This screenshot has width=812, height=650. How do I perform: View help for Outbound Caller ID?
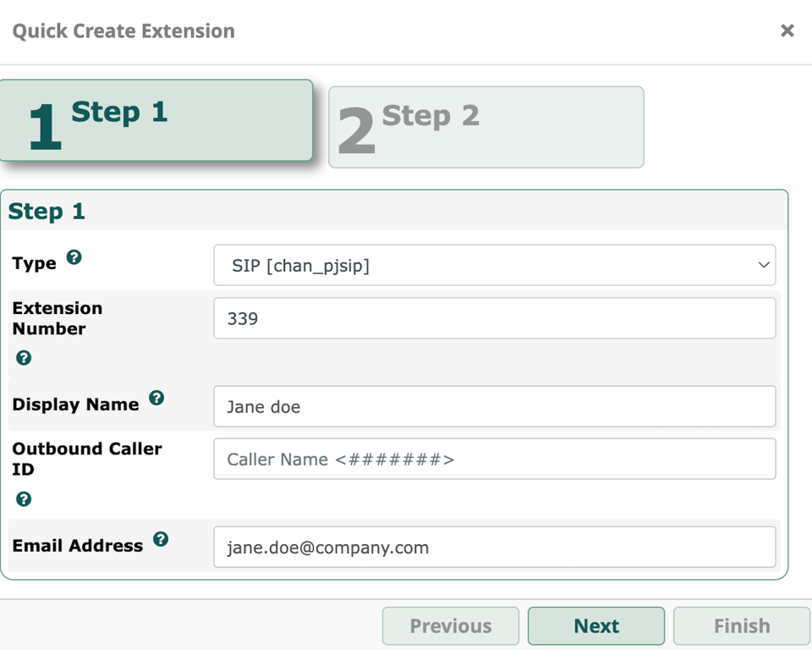[x=23, y=499]
